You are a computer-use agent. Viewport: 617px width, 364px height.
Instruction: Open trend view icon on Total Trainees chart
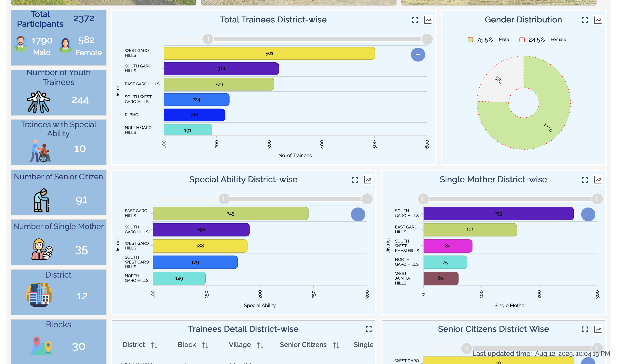427,20
